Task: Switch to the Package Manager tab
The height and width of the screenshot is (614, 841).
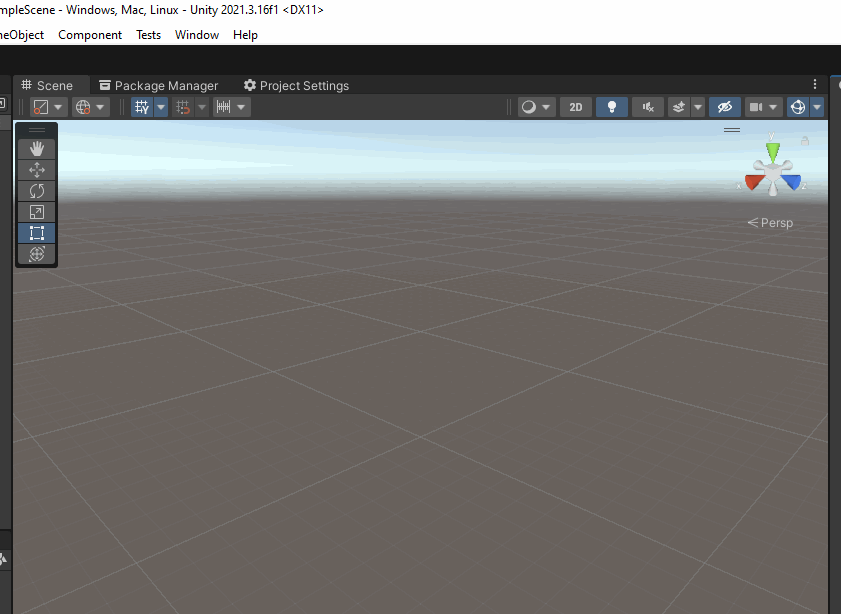Action: [x=158, y=85]
